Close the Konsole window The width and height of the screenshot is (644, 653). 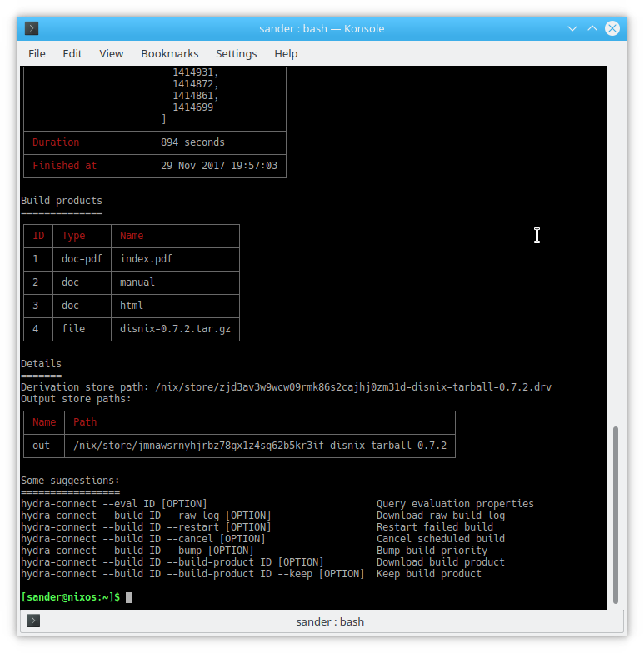point(612,28)
